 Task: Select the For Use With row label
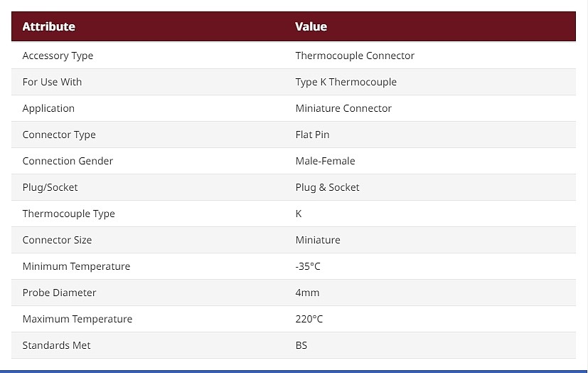point(52,82)
